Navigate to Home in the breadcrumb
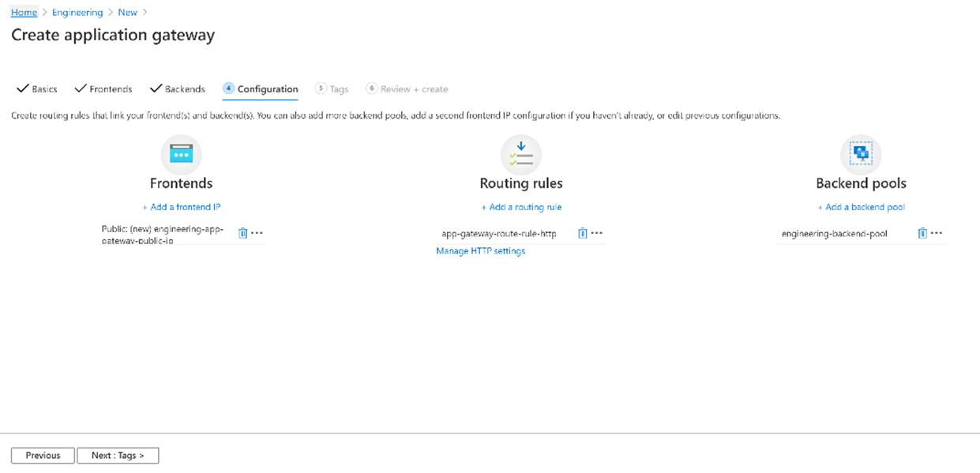The image size is (980, 473). tap(24, 13)
